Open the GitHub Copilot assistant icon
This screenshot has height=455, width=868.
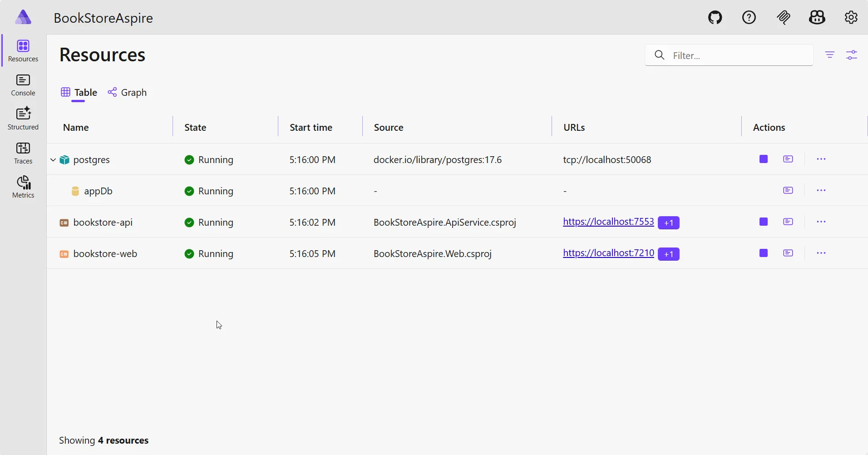(818, 17)
